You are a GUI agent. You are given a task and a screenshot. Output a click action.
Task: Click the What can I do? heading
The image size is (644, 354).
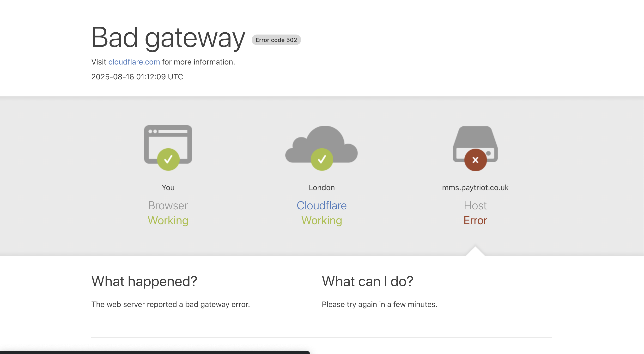point(367,281)
